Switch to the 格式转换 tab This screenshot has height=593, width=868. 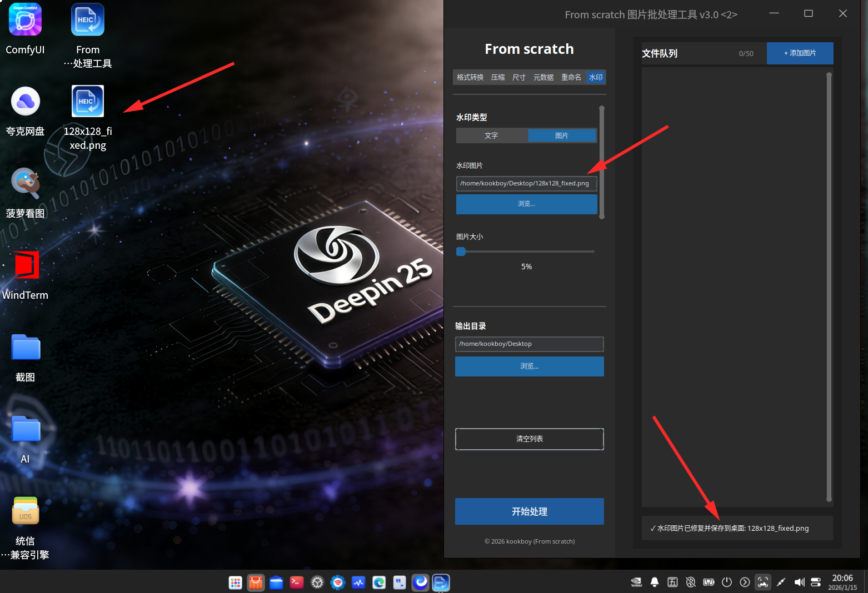pos(470,77)
